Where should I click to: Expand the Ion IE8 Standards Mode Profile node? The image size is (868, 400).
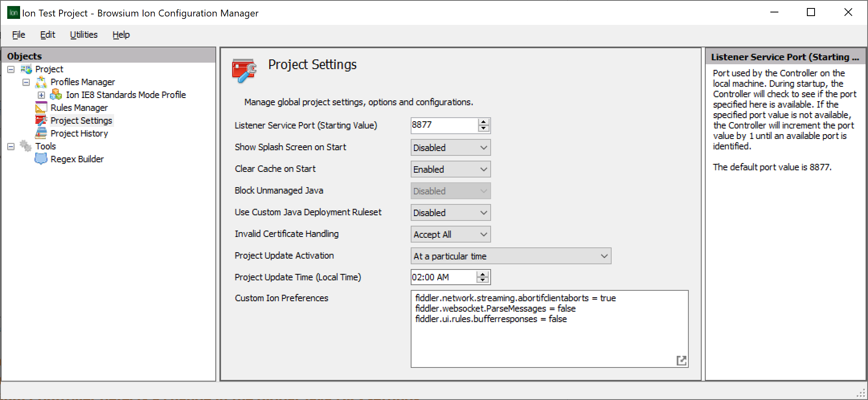[41, 94]
